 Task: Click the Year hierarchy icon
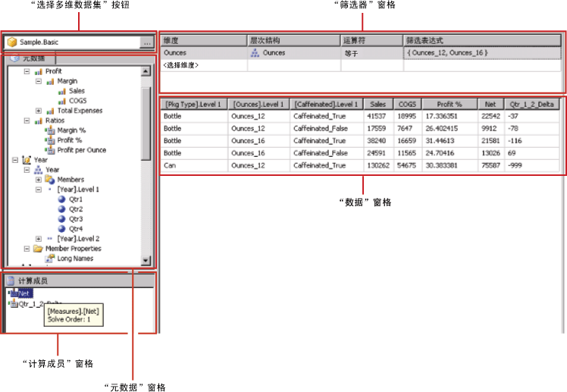pos(39,170)
